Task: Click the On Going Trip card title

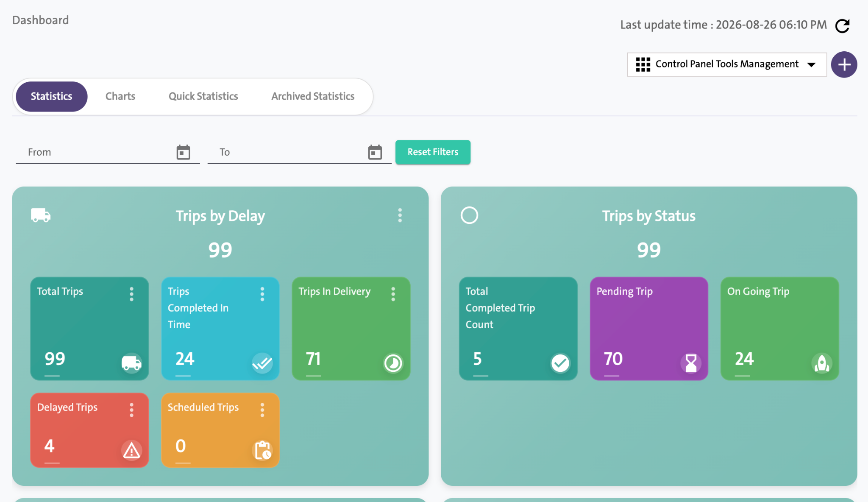Action: [758, 291]
